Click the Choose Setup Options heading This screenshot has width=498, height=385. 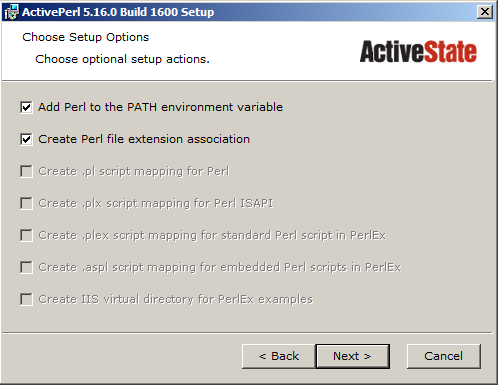coord(86,37)
